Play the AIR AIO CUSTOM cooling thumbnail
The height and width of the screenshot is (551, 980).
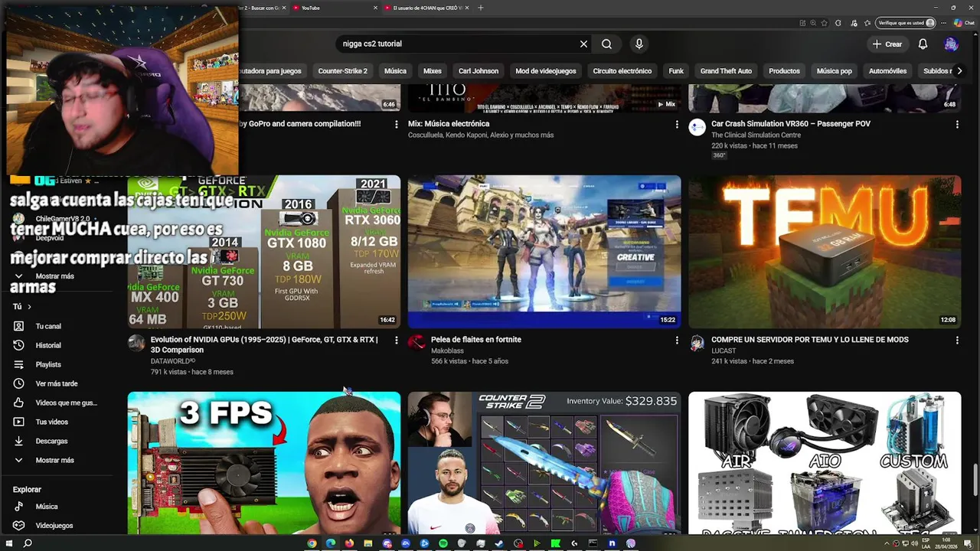click(825, 463)
